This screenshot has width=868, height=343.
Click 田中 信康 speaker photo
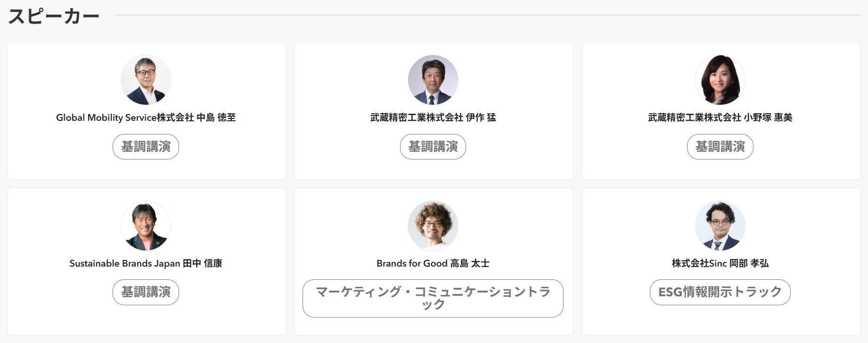(146, 226)
